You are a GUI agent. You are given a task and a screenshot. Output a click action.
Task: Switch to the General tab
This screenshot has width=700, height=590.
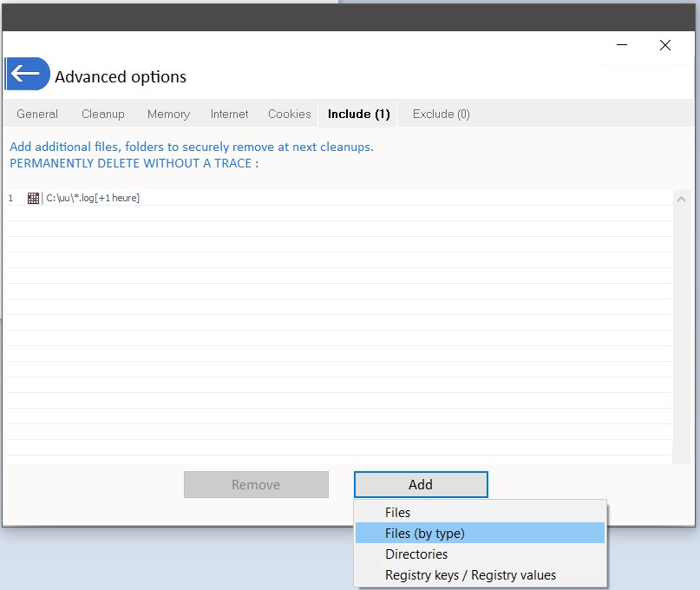(x=37, y=114)
